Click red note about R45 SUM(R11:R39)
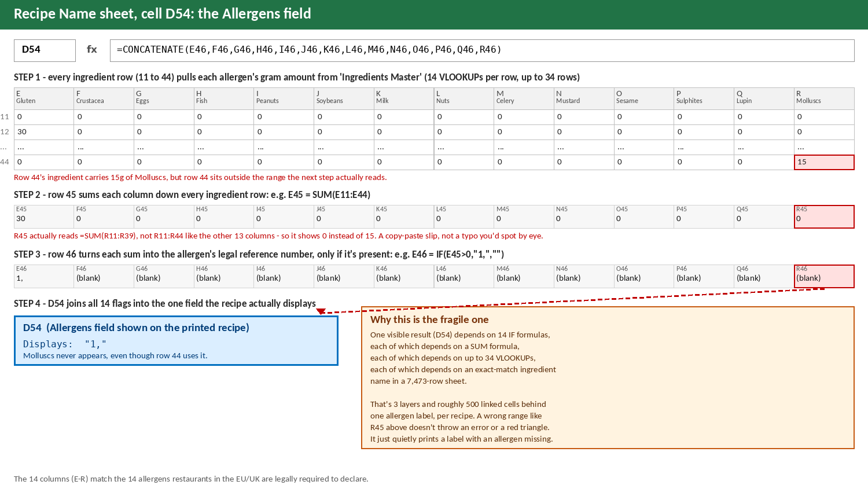868x492 pixels. coord(278,236)
